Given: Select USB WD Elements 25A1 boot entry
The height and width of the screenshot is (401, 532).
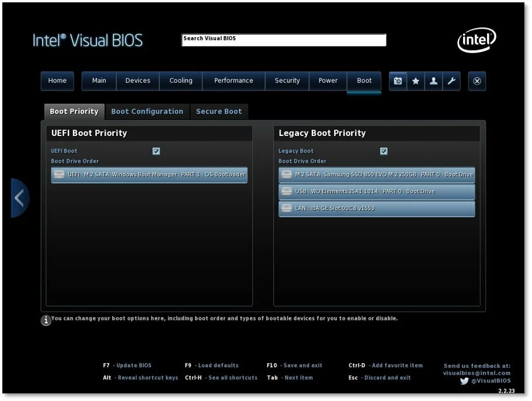Looking at the screenshot, I should [x=377, y=191].
